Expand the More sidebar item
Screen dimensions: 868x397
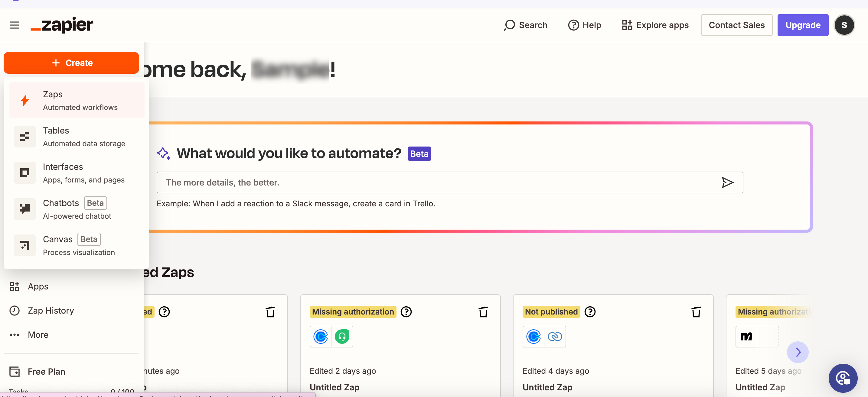point(38,335)
